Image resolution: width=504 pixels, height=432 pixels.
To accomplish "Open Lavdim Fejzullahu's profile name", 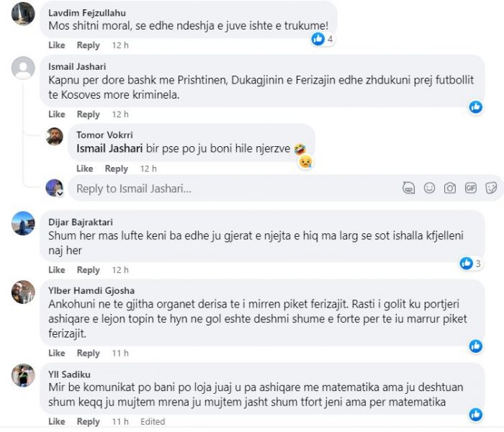I will point(87,13).
